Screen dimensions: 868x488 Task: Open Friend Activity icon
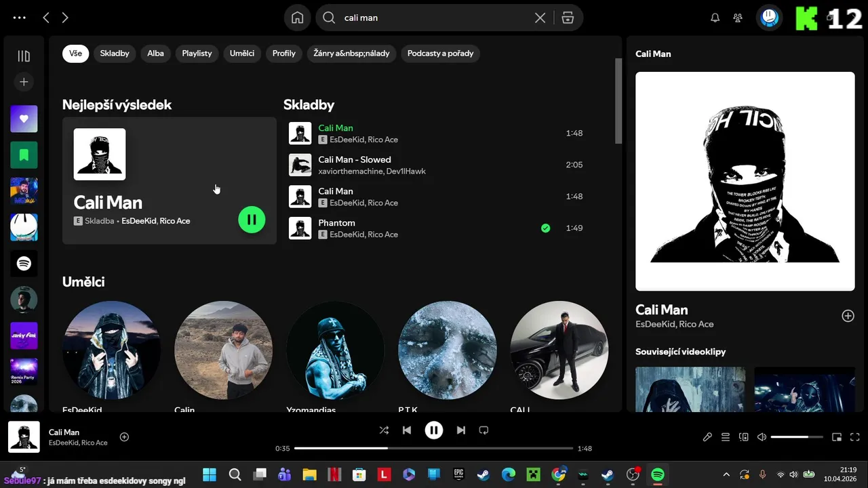(x=738, y=18)
